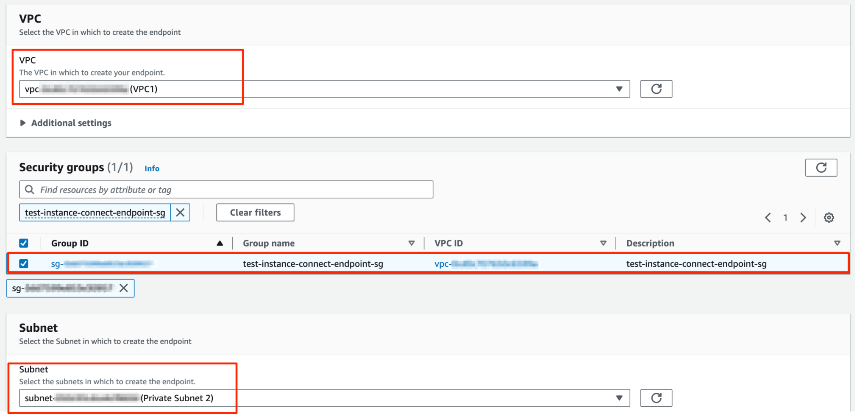This screenshot has width=868, height=414.
Task: Remove the selected sg- token below the table
Action: tap(123, 288)
